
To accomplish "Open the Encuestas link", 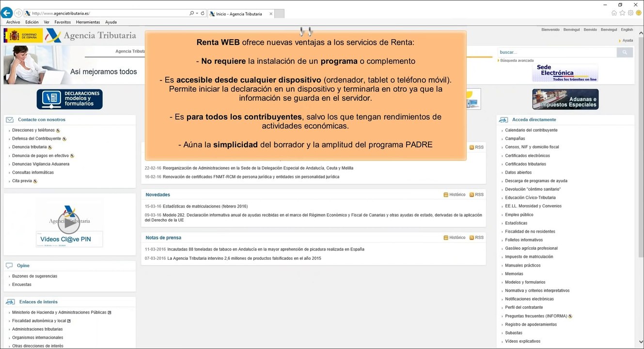I will point(22,285).
